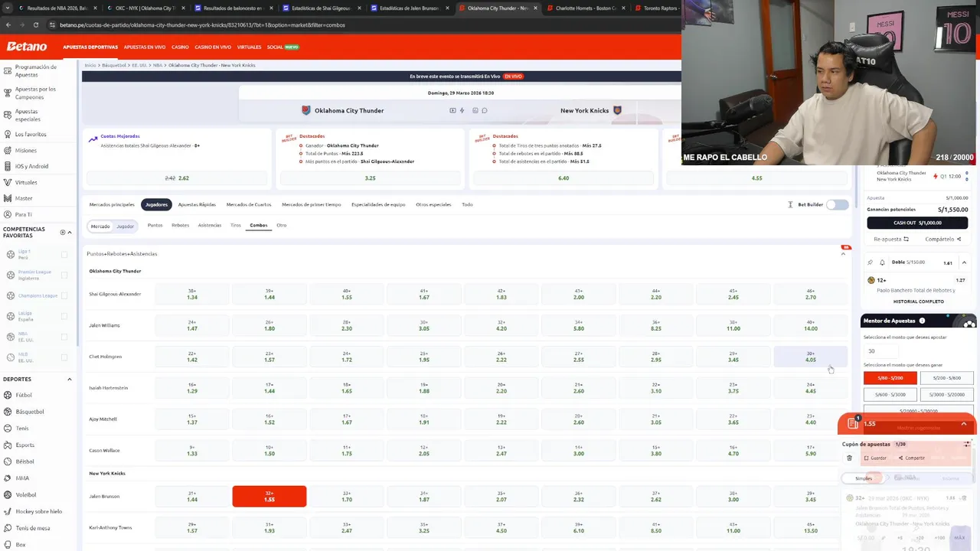Click Historial Completo link
The width and height of the screenshot is (980, 551).
click(x=919, y=302)
